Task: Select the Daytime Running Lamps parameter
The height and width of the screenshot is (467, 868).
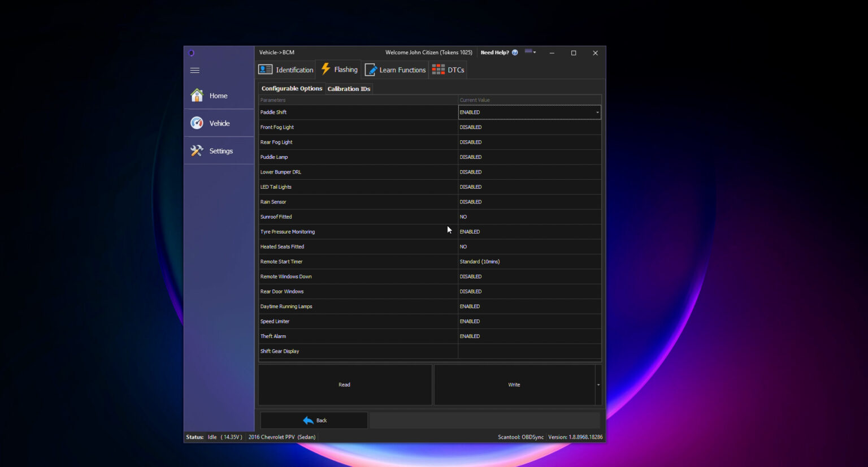Action: click(x=358, y=306)
